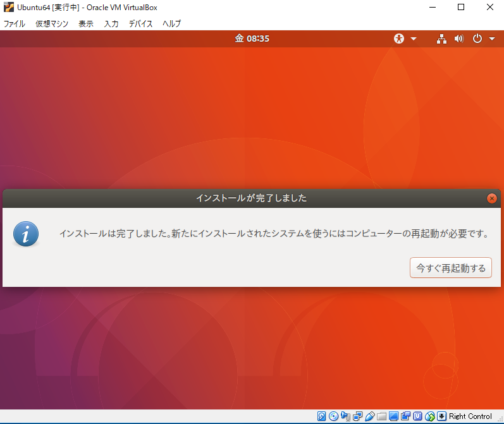This screenshot has height=424, width=504.
Task: Open the ヘルプ menu
Action: 171,24
